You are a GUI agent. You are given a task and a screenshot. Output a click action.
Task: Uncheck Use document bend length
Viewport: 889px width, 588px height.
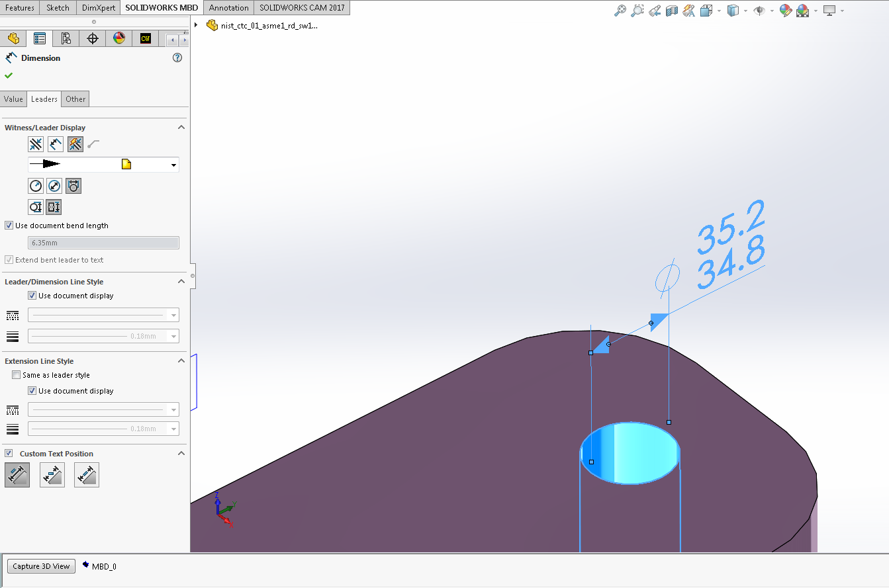[9, 225]
